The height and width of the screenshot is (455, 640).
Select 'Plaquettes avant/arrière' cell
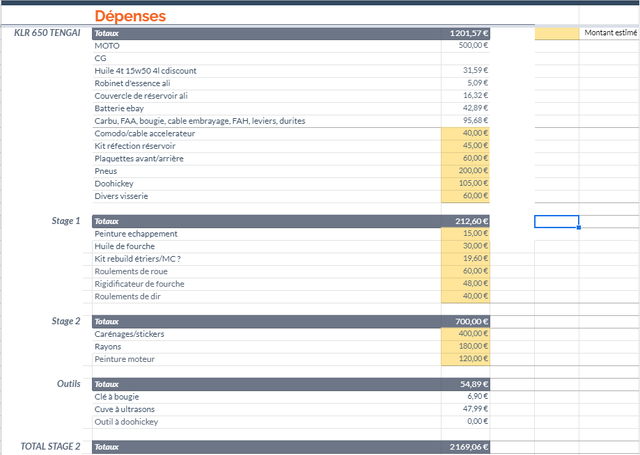pyautogui.click(x=267, y=158)
